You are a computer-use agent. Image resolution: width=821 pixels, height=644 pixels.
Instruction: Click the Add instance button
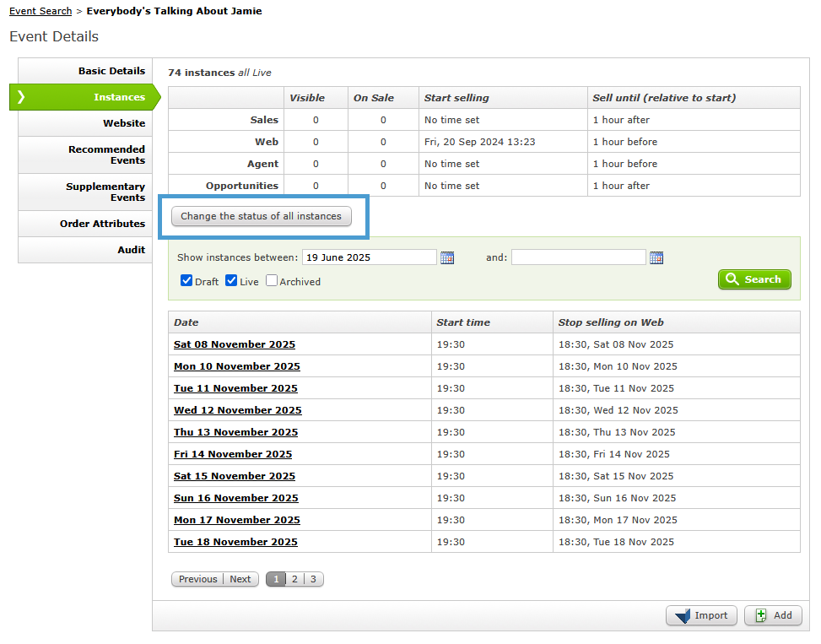pyautogui.click(x=773, y=615)
